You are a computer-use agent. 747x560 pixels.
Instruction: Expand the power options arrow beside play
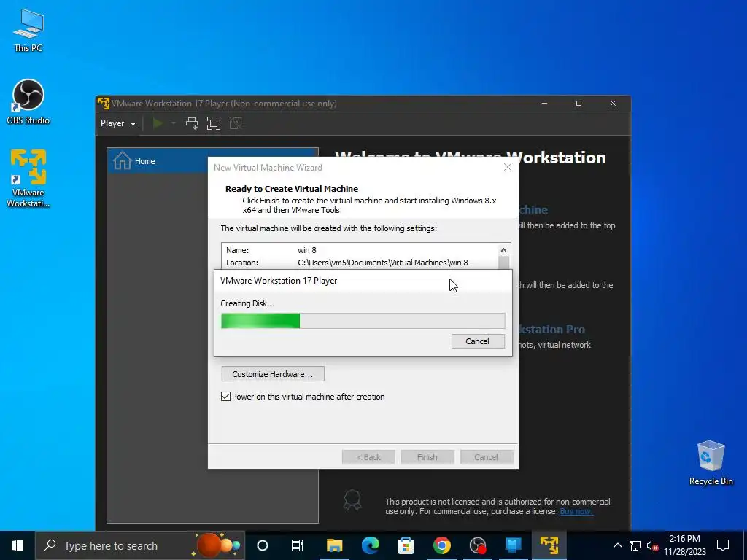[x=174, y=123]
